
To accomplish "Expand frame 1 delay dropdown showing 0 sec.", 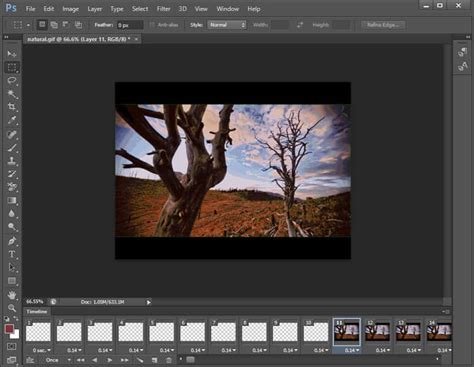I will [x=41, y=350].
